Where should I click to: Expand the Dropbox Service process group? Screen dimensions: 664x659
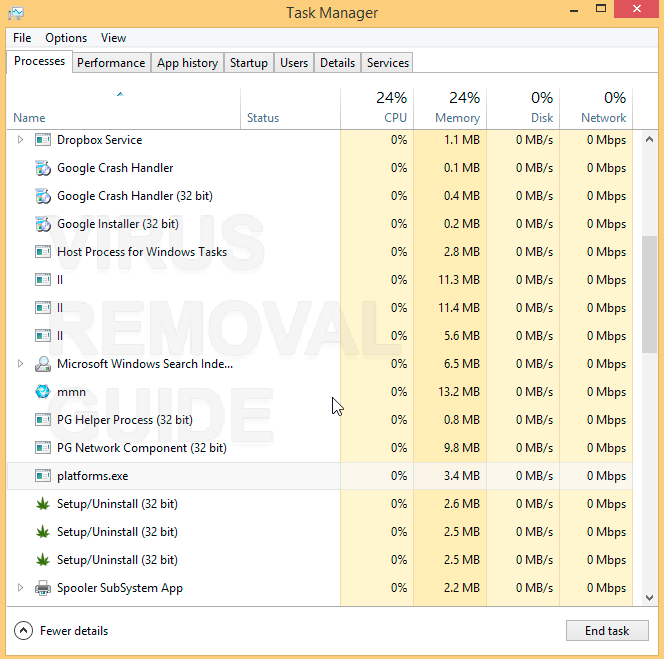click(x=20, y=139)
